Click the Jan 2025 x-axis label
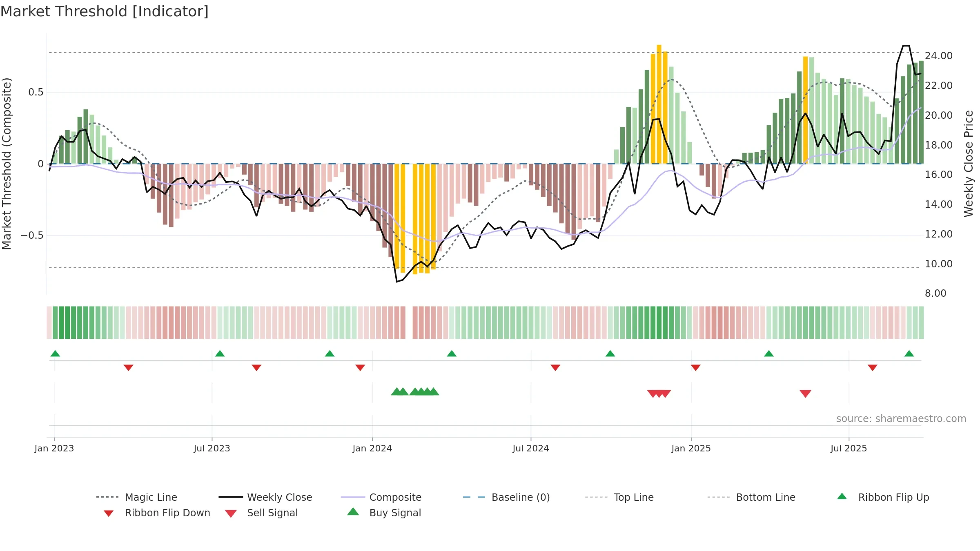The height and width of the screenshot is (551, 980). 691,448
